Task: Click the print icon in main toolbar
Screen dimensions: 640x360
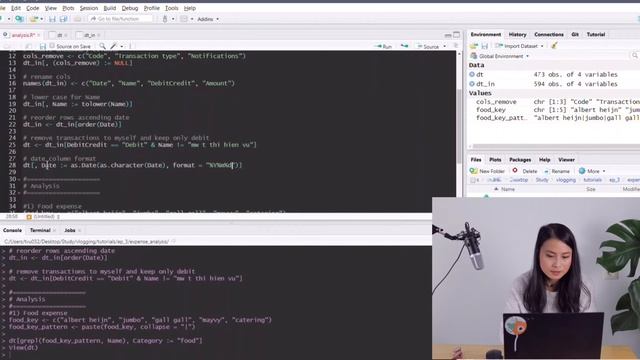Action: click(77, 19)
